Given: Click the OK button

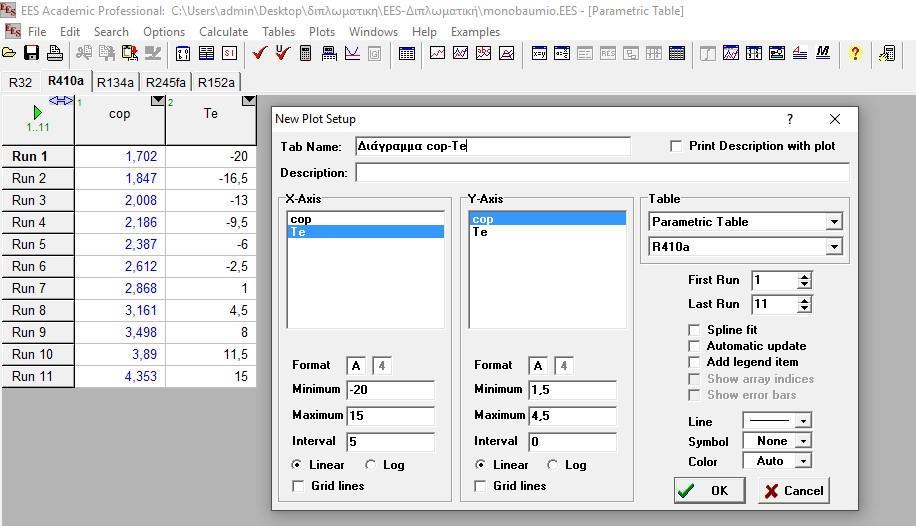Looking at the screenshot, I should click(x=710, y=490).
